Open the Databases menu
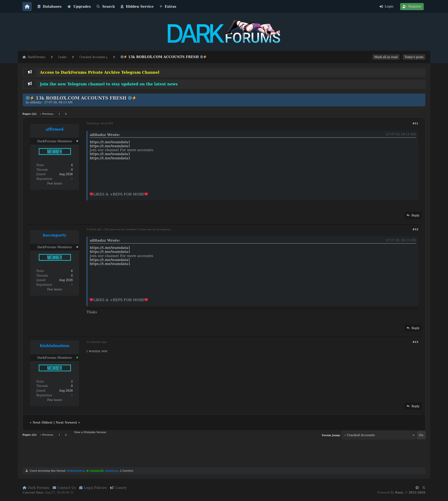The height and width of the screenshot is (501, 448). click(49, 7)
